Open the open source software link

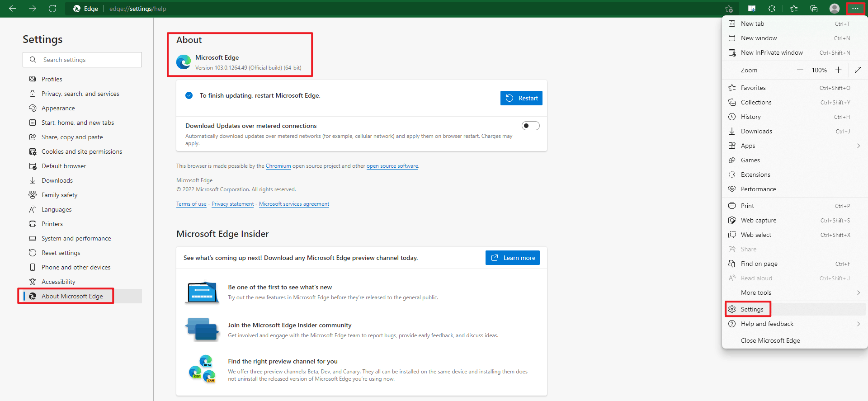392,166
